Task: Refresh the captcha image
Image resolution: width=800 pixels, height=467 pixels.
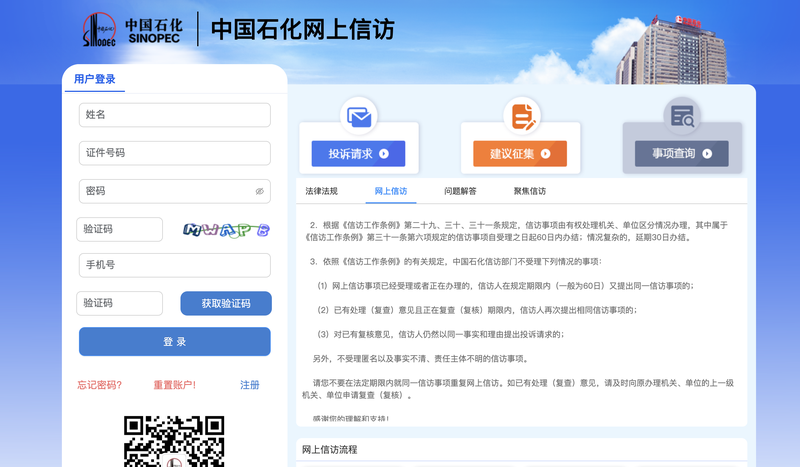Action: point(226,230)
